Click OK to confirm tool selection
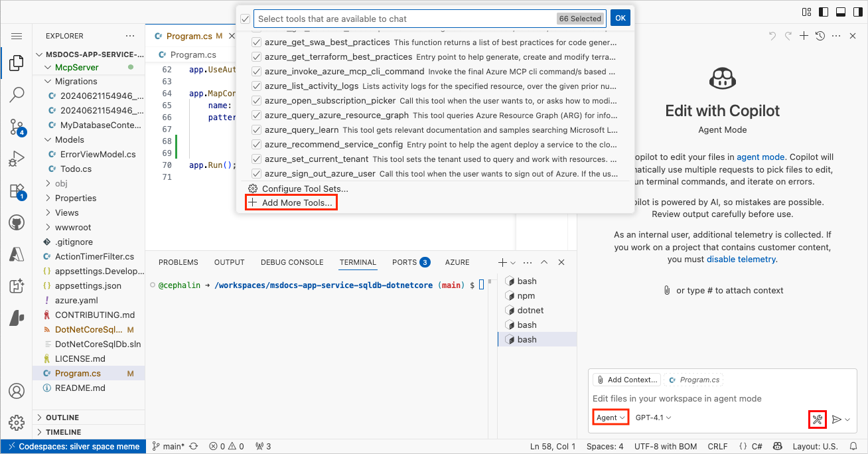 620,18
